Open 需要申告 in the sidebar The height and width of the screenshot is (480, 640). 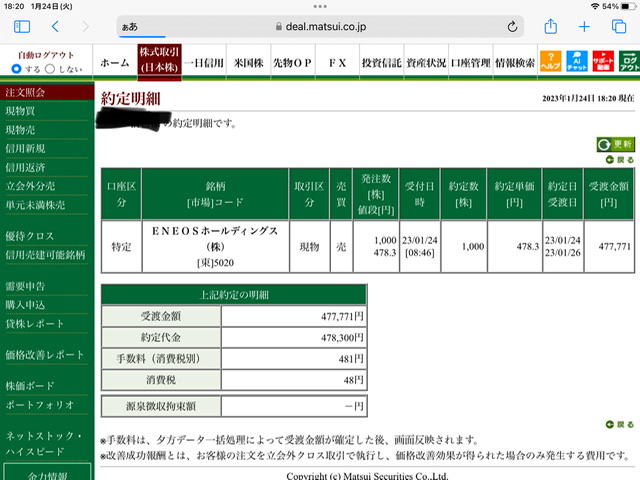pyautogui.click(x=25, y=286)
